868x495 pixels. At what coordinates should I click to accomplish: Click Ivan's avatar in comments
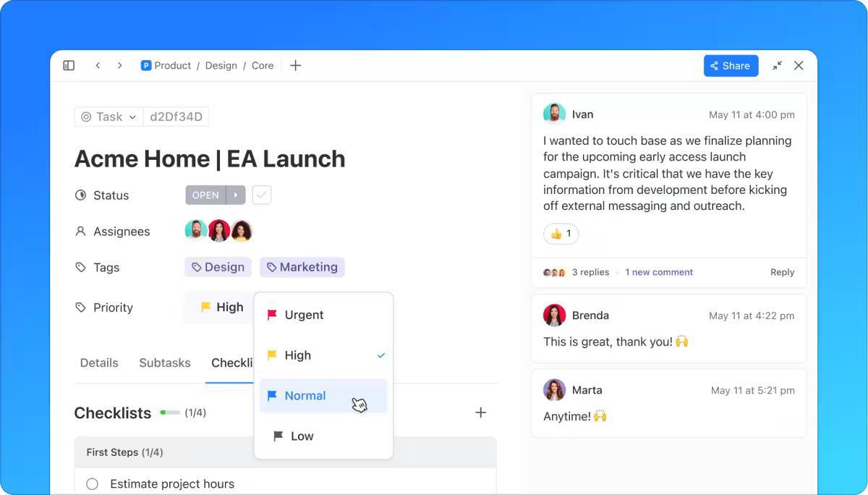555,114
